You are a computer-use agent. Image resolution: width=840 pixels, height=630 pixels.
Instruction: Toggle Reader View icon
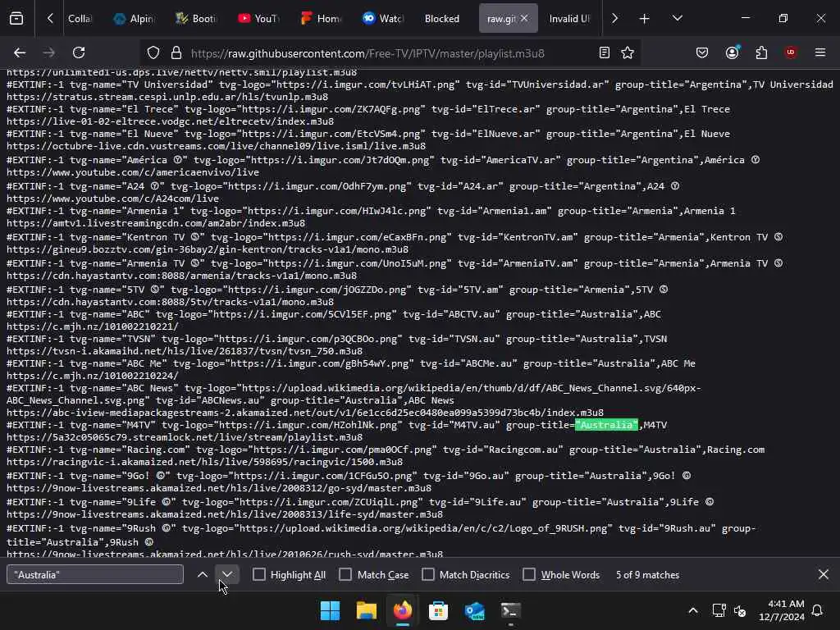[x=605, y=52]
